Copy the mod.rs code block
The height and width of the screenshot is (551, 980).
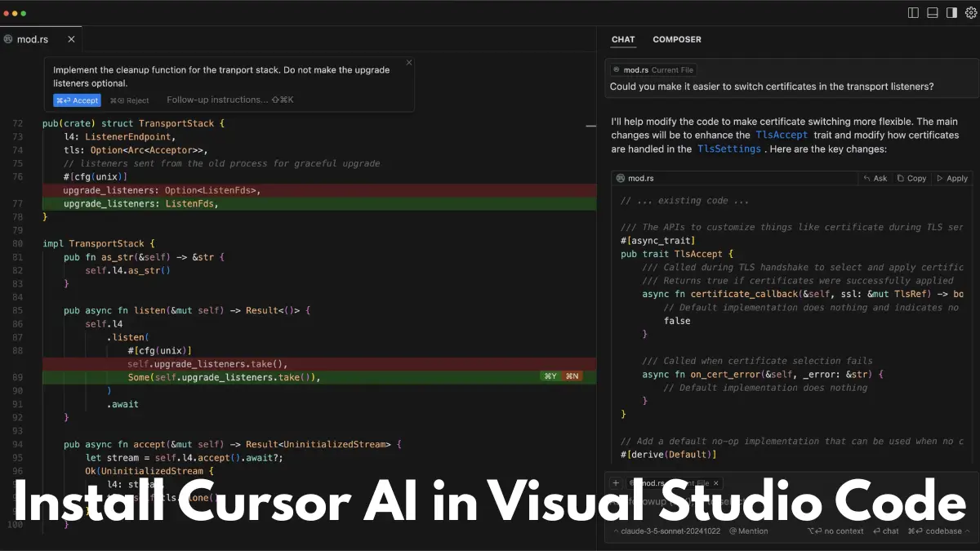click(911, 178)
